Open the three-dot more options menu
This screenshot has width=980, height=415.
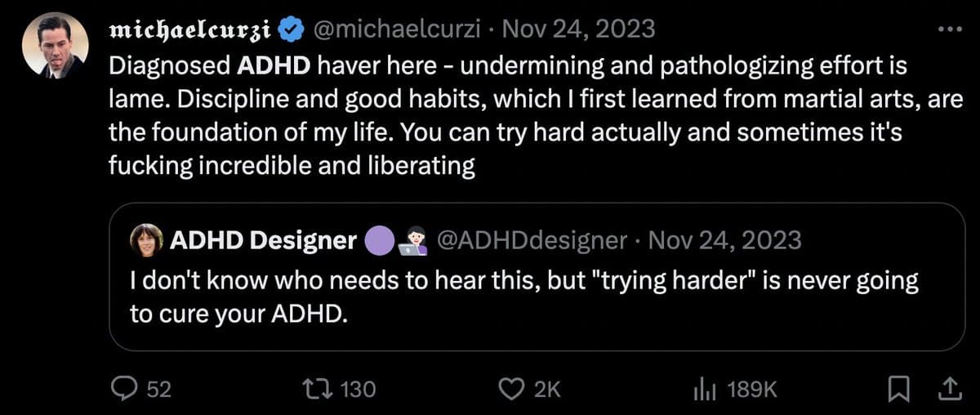pyautogui.click(x=951, y=28)
